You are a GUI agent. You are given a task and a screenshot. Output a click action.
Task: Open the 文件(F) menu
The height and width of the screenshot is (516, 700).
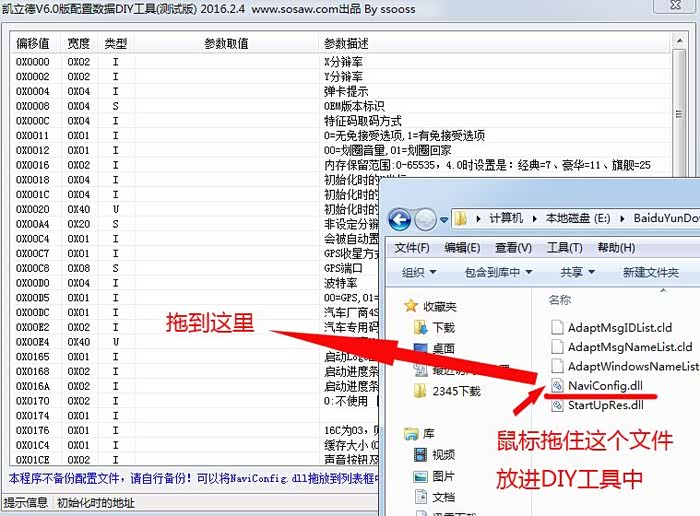pos(412,248)
